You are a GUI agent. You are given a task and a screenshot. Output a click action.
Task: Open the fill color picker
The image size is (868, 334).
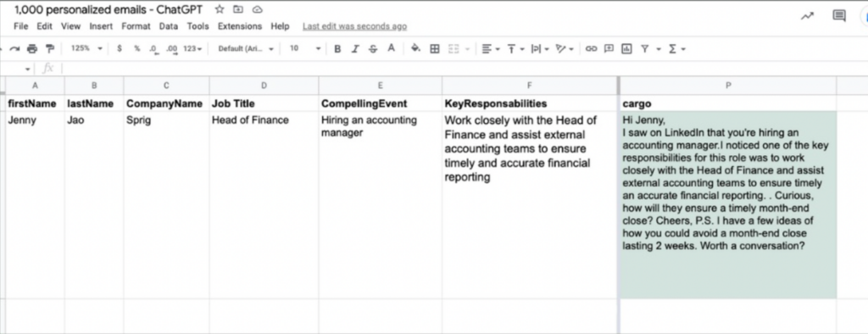click(415, 48)
